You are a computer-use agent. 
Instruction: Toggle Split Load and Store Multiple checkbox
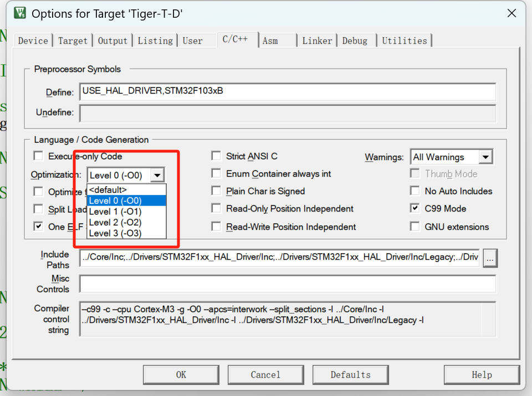coord(38,209)
